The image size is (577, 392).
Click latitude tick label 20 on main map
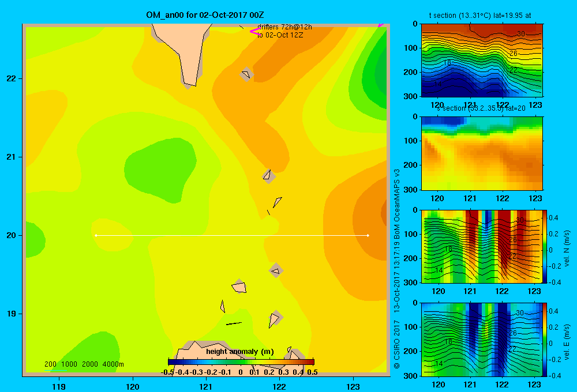click(12, 235)
